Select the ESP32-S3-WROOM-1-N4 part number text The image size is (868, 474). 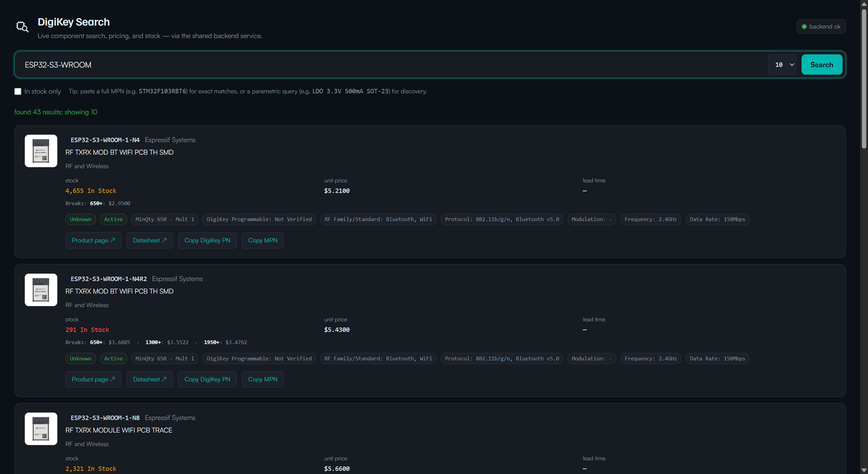pyautogui.click(x=105, y=140)
